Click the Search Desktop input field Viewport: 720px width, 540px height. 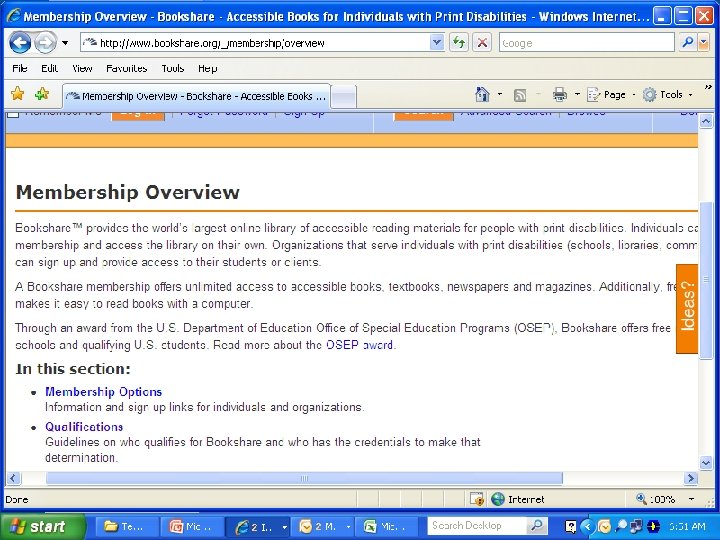pos(477,525)
